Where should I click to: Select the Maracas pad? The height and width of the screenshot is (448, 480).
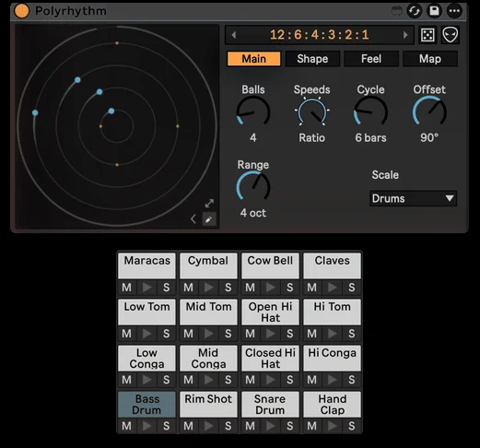[x=146, y=265]
